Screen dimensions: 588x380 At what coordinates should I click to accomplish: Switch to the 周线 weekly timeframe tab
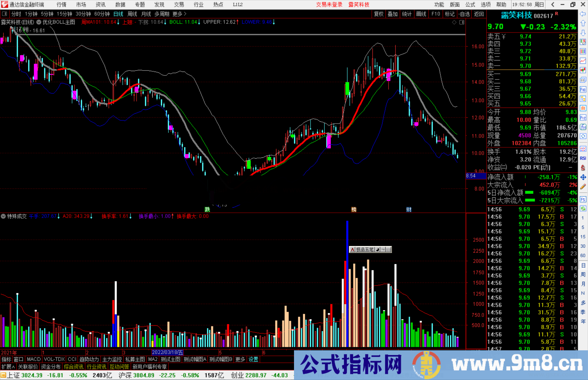pyautogui.click(x=132, y=14)
